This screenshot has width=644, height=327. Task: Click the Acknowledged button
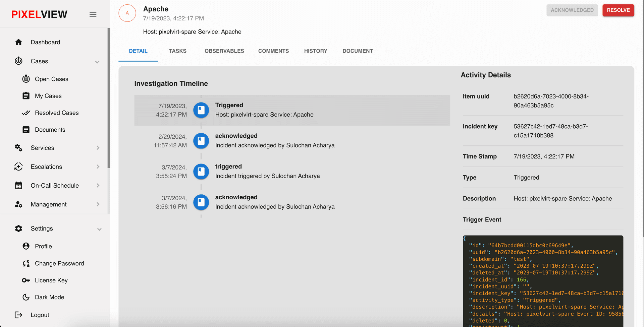572,10
